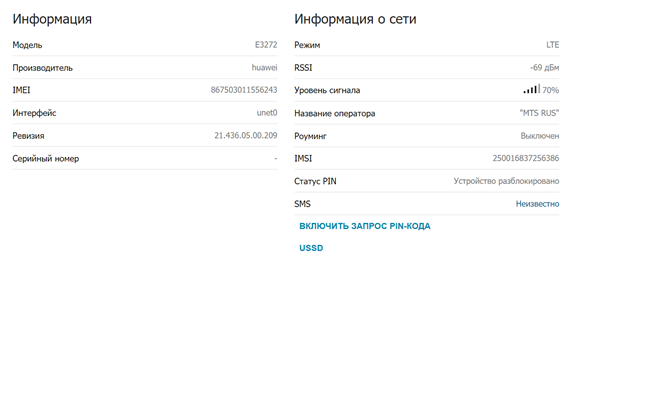The image size is (661, 409).
Task: Click the 70% signal level text
Action: pyautogui.click(x=550, y=90)
